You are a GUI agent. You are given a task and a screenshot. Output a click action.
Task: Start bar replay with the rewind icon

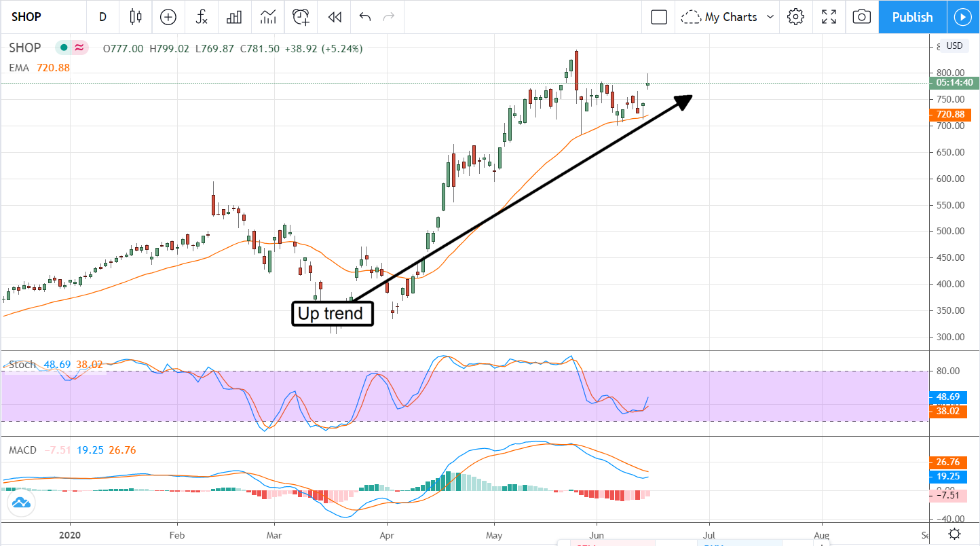pyautogui.click(x=334, y=17)
